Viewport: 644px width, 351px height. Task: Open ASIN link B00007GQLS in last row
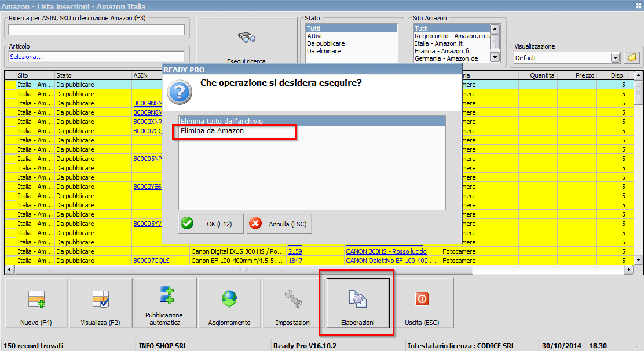151,261
